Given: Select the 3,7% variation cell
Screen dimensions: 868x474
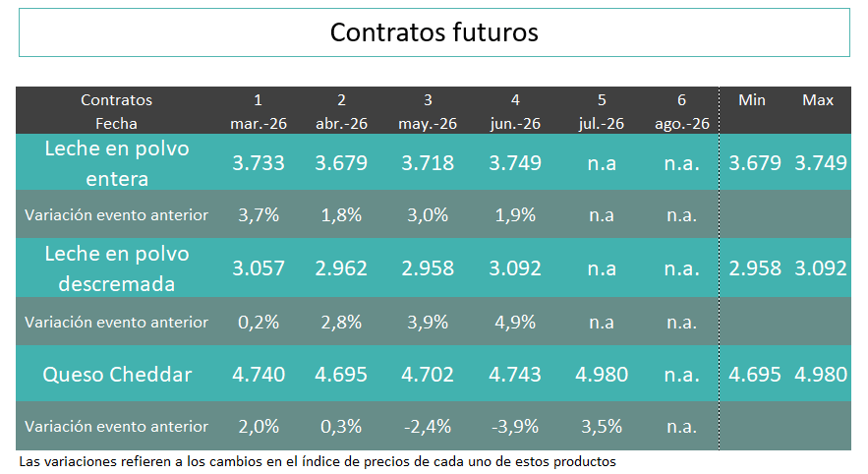Looking at the screenshot, I should 259,214.
